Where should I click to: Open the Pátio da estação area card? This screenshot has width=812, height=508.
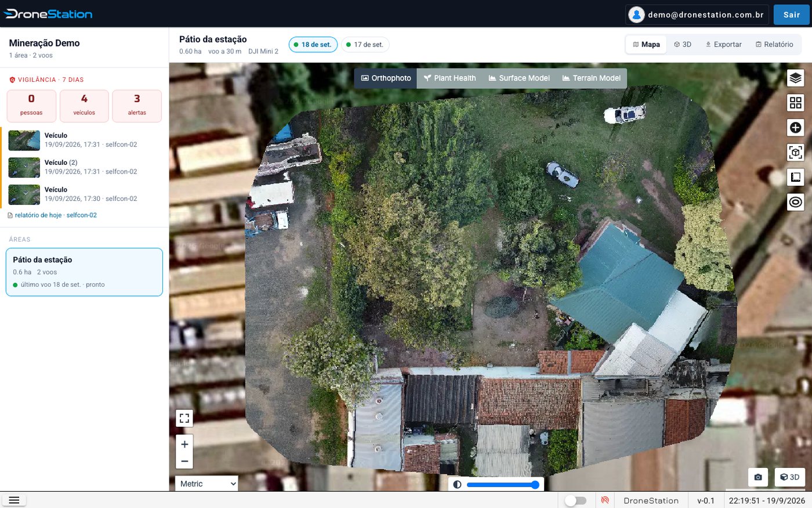(x=84, y=272)
